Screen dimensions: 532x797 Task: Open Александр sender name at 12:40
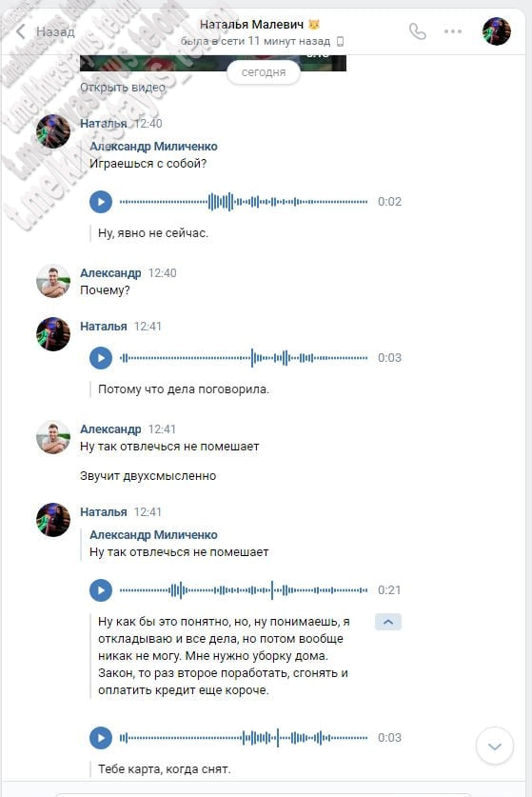[110, 273]
